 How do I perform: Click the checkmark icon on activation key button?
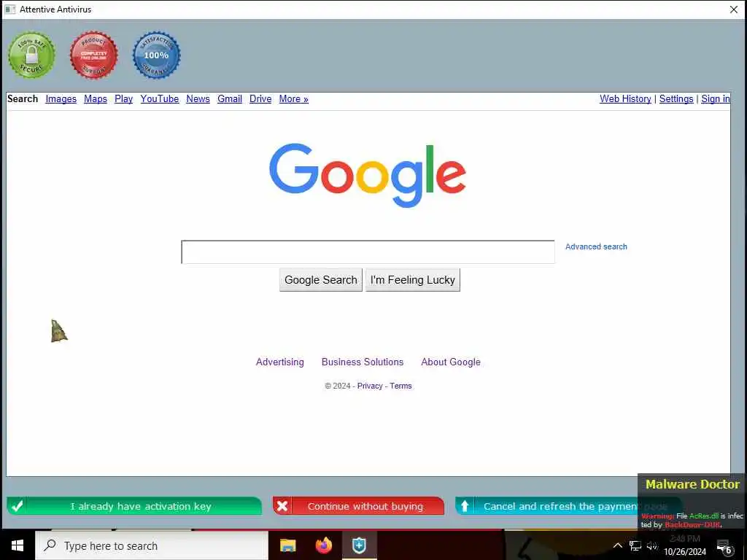(x=18, y=506)
